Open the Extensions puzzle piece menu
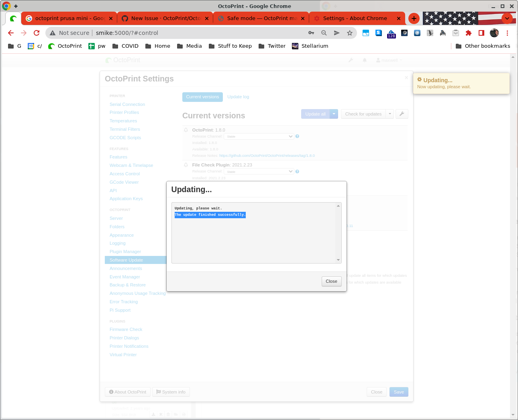The image size is (518, 420). coord(469,33)
